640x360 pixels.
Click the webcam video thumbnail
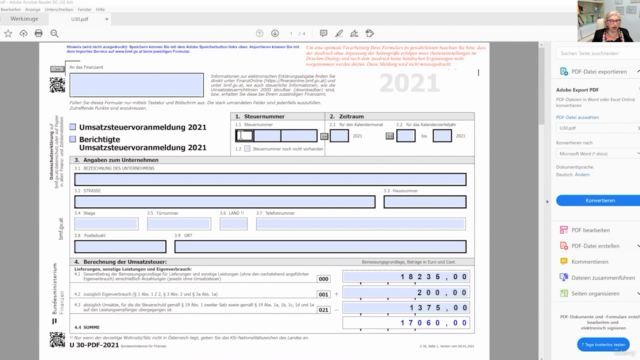[x=609, y=21]
